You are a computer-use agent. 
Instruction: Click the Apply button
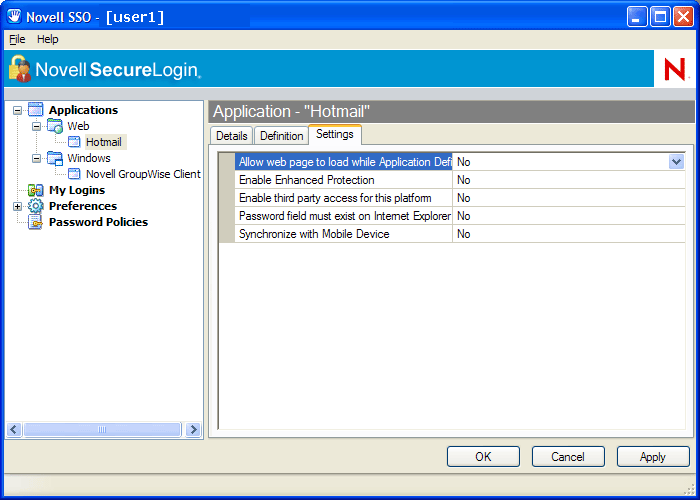653,457
